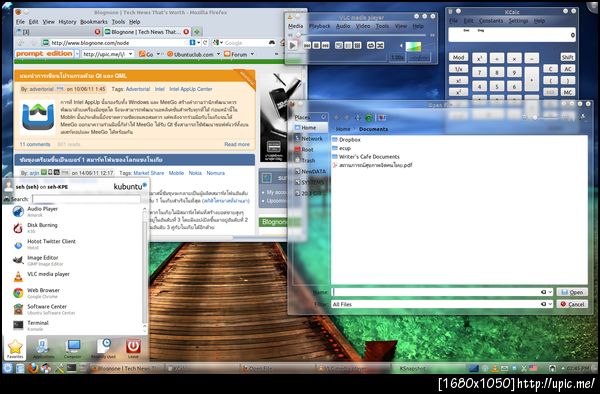Click digit 5 in KCalc
This screenshot has height=394, width=600.
point(497,86)
